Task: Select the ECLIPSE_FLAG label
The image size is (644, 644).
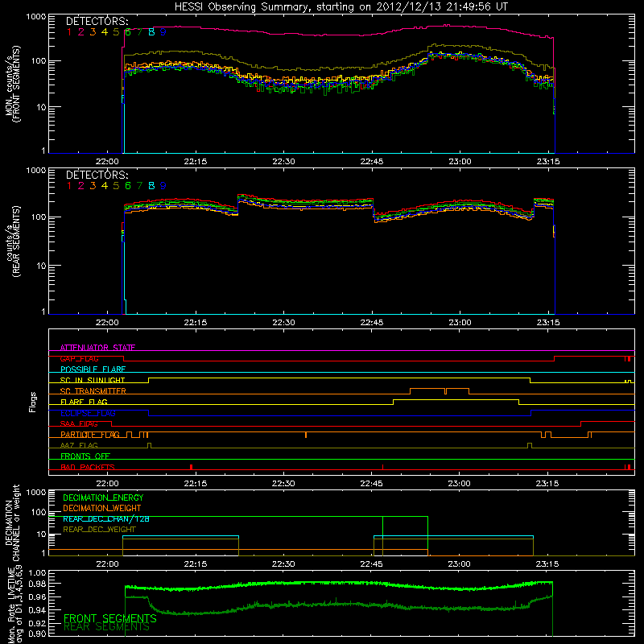Action: click(x=88, y=413)
